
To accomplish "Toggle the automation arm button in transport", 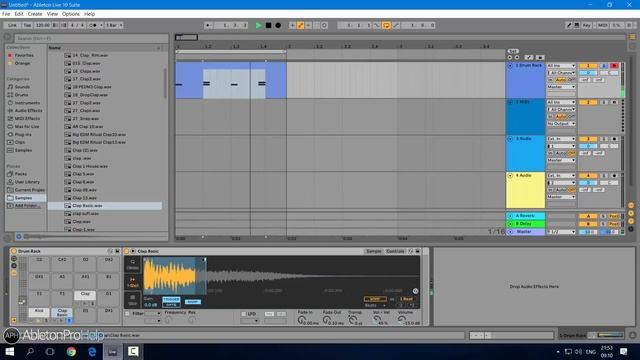I will (301, 25).
